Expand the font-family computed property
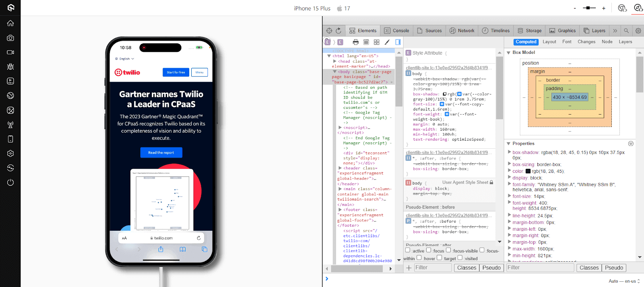This screenshot has height=287, width=644. (510, 184)
